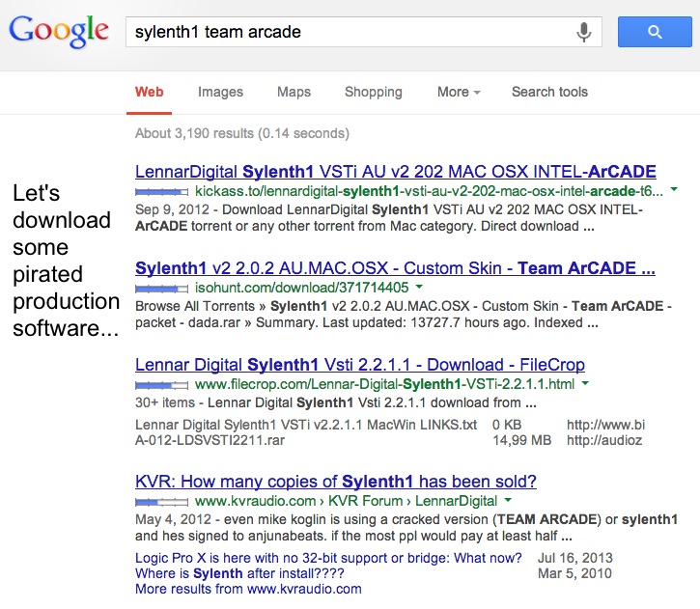
Task: Click the isohunt.com/download/371714405 URL text
Action: click(x=302, y=288)
